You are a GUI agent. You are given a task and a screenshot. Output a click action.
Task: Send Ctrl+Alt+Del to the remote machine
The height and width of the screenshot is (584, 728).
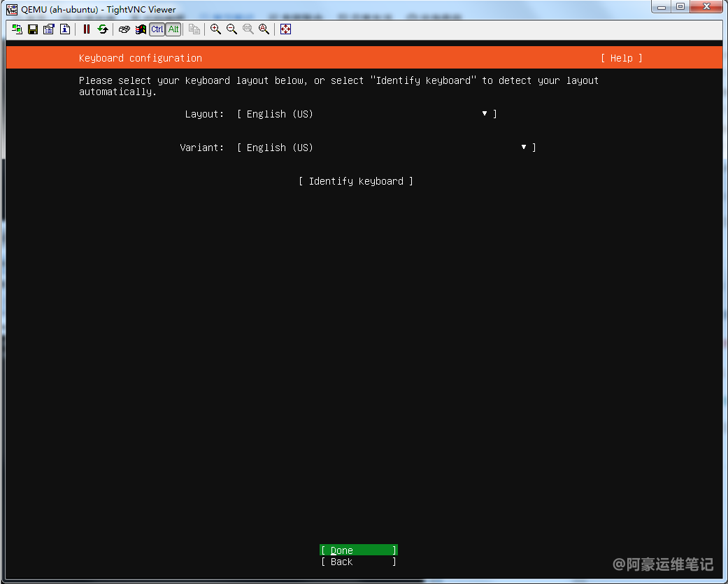124,29
